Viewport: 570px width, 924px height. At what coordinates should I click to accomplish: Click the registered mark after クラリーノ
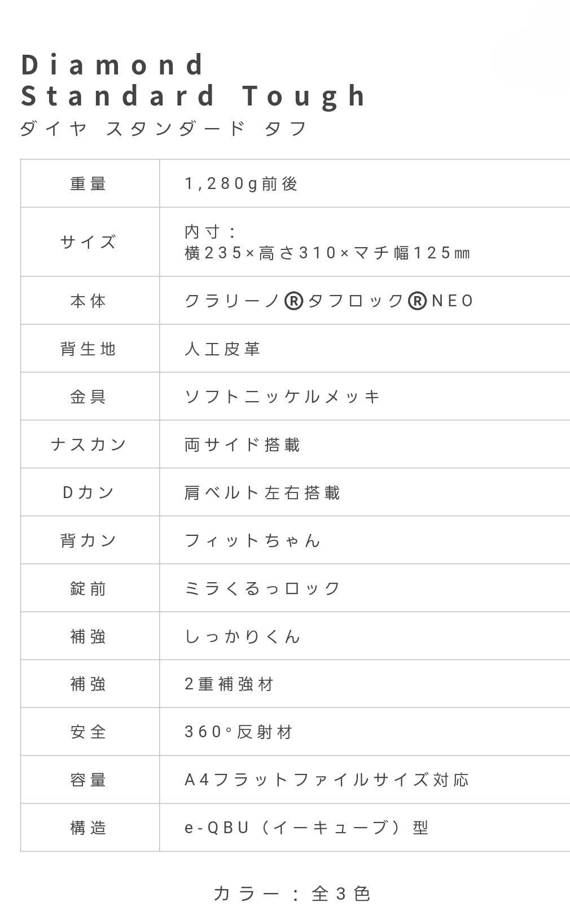coord(293,301)
